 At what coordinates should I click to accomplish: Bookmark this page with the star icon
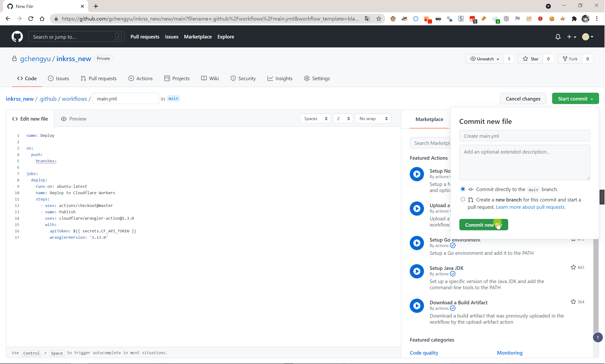pos(379,19)
